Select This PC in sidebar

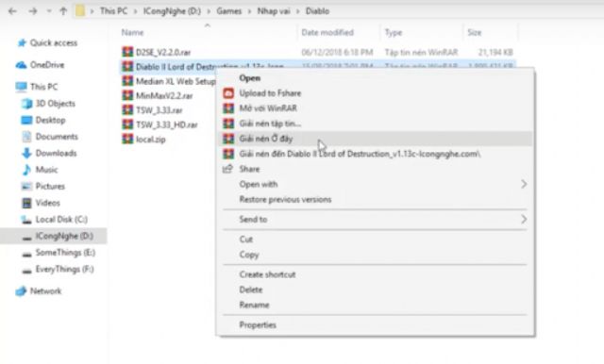click(x=44, y=87)
